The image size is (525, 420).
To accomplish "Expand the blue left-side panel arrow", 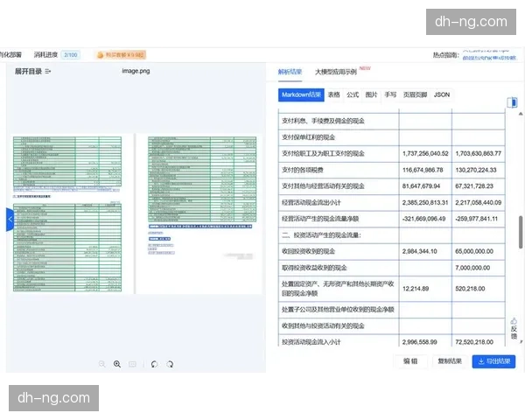I will pos(10,220).
